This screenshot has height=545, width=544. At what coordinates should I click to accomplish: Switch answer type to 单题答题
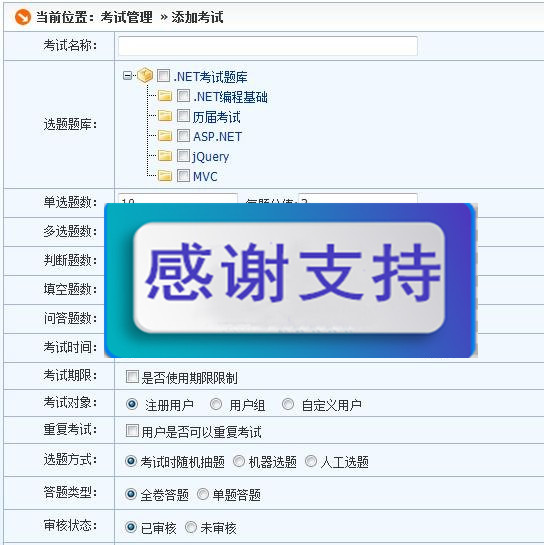(x=203, y=494)
